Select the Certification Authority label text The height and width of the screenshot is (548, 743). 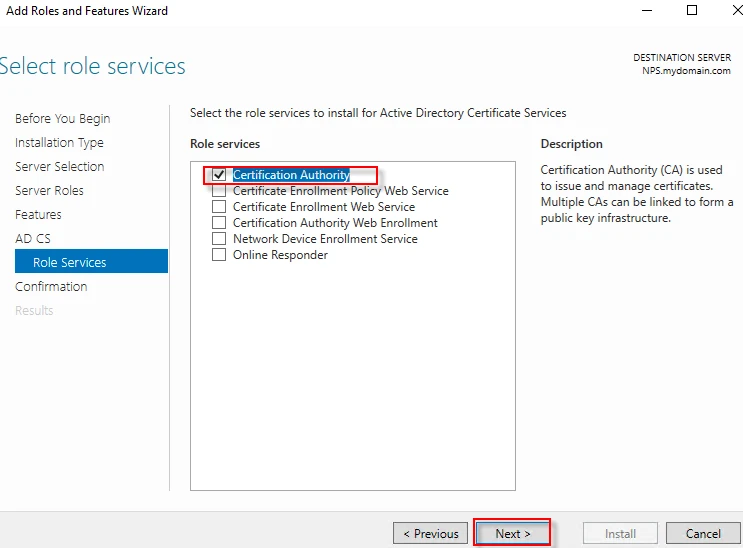(x=291, y=175)
